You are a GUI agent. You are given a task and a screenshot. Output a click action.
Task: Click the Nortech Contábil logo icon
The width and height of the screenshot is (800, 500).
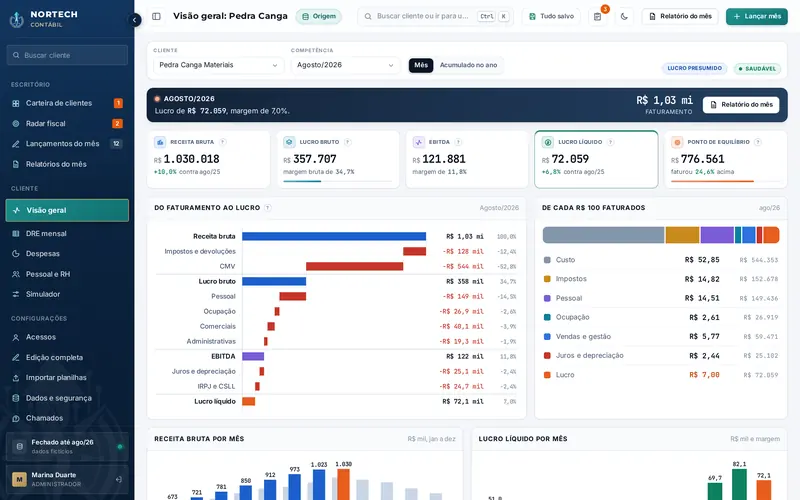(16, 19)
